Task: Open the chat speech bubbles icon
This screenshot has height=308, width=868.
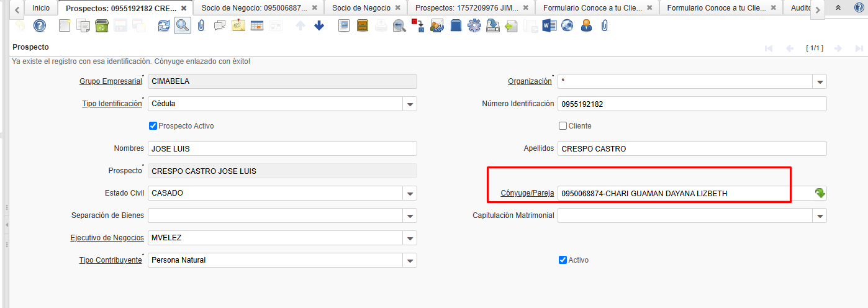Action: coord(219,25)
